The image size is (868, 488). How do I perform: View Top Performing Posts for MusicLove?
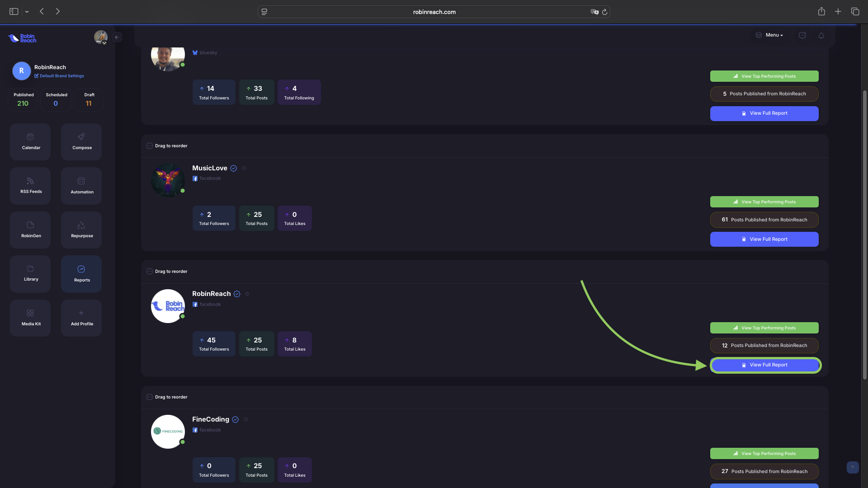point(764,202)
